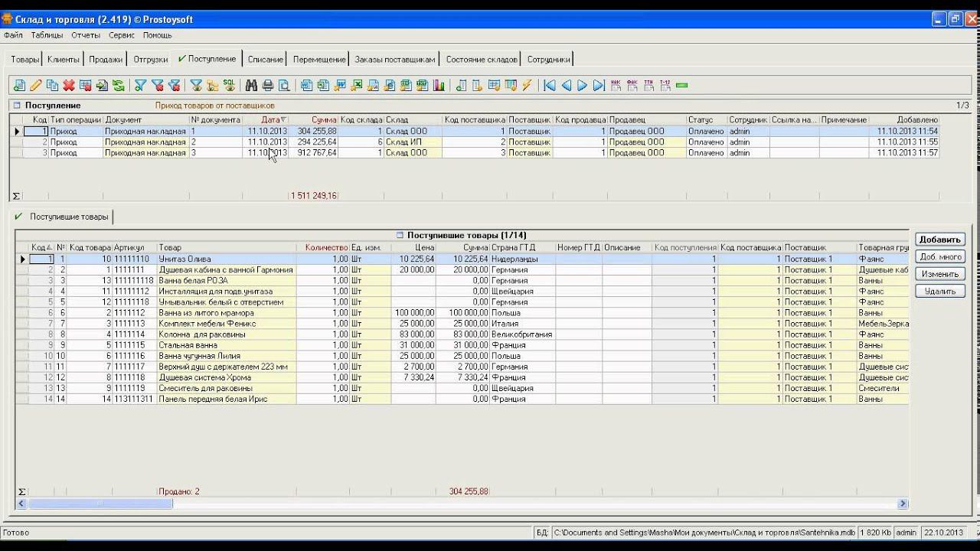Image resolution: width=980 pixels, height=551 pixels.
Task: Apply the first blue filter funnel icon
Action: click(x=141, y=86)
